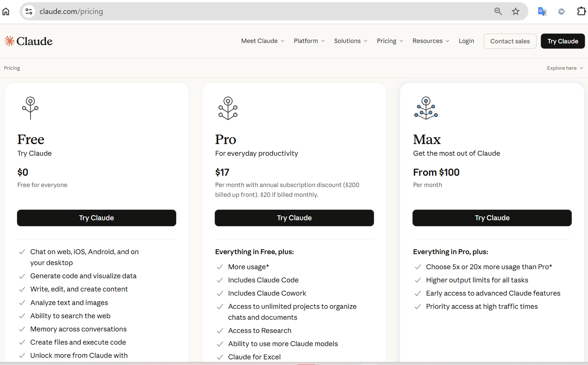Image resolution: width=588 pixels, height=365 pixels.
Task: Expand the Meet Claude menu
Action: (263, 41)
